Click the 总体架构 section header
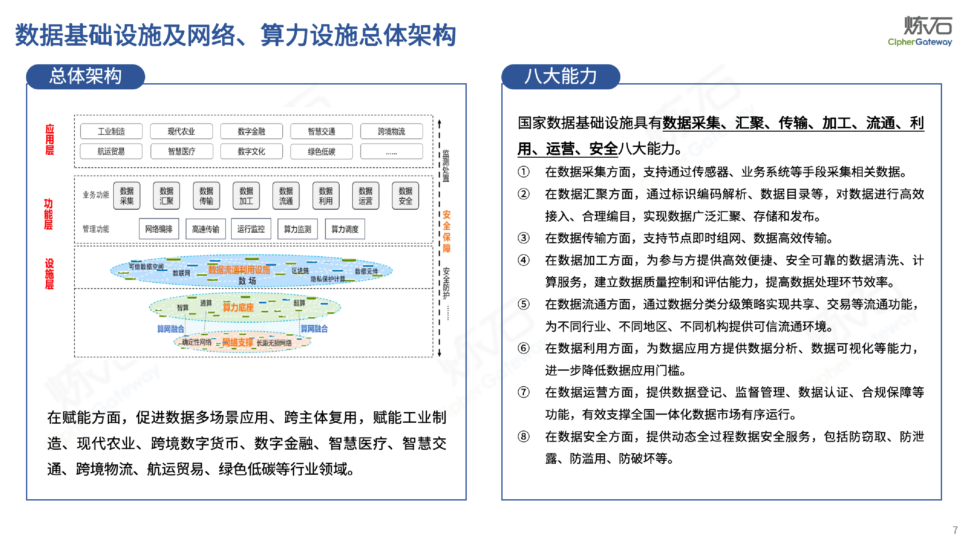980x551 pixels. pyautogui.click(x=86, y=77)
